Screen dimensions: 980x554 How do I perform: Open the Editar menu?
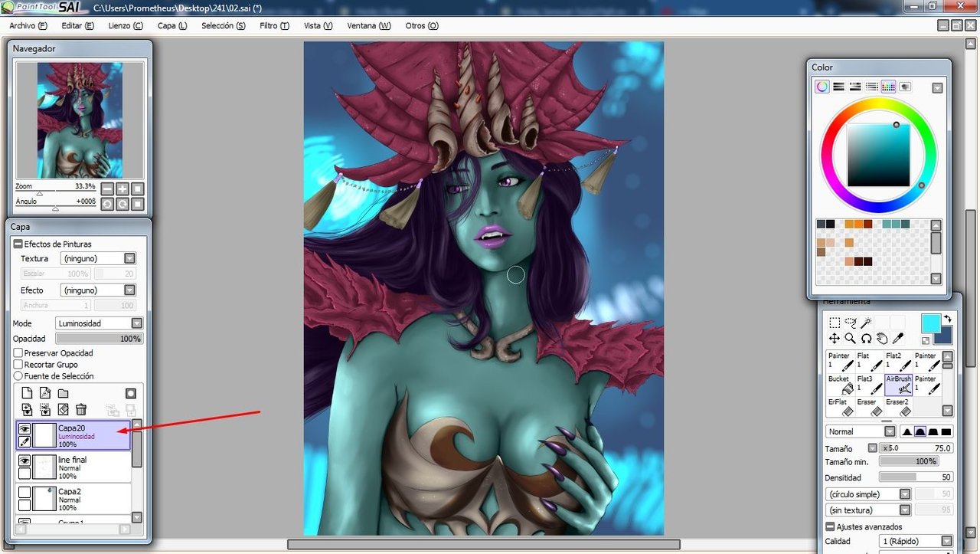(x=77, y=25)
